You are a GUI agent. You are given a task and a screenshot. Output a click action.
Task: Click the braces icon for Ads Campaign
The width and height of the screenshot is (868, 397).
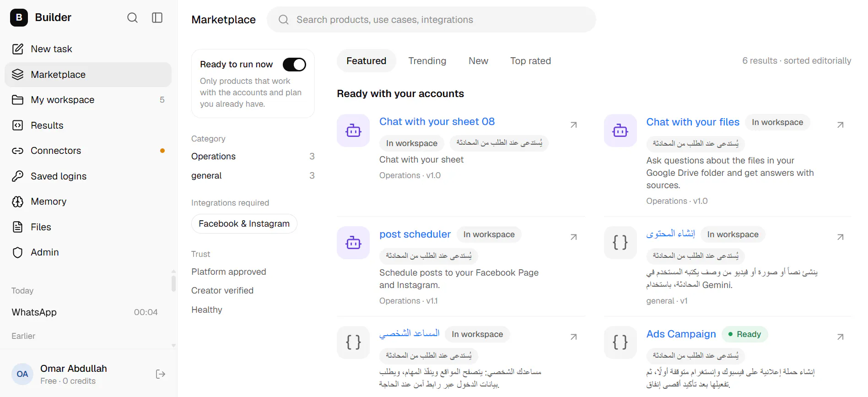[x=620, y=343]
